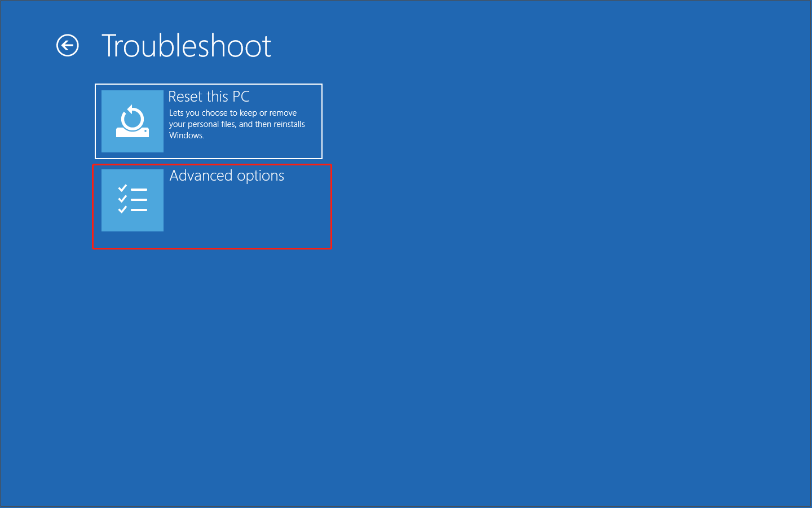812x508 pixels.
Task: Click the reset description about reinstalling Windows
Action: (x=237, y=124)
